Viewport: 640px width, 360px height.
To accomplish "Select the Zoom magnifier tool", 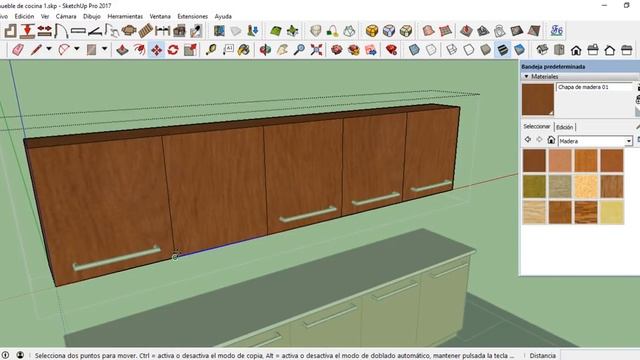I will 299,50.
